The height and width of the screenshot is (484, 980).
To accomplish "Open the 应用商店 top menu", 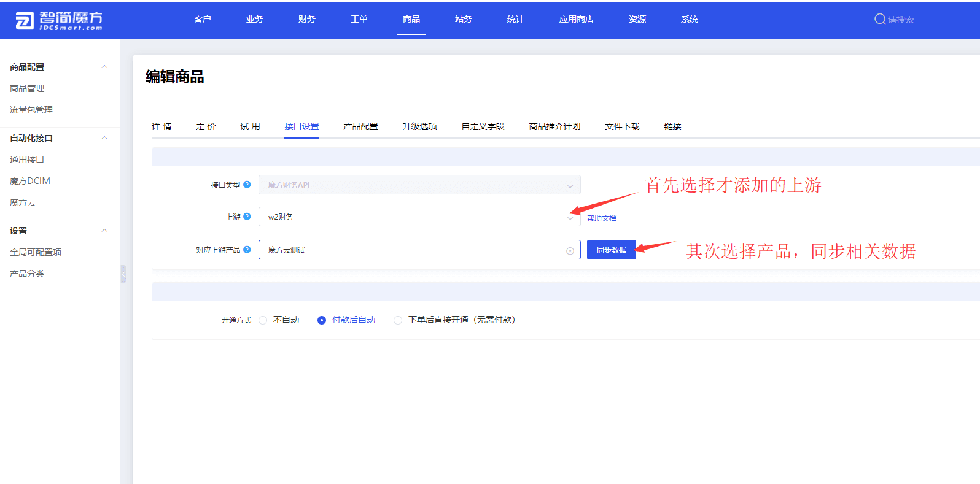I will pyautogui.click(x=577, y=19).
